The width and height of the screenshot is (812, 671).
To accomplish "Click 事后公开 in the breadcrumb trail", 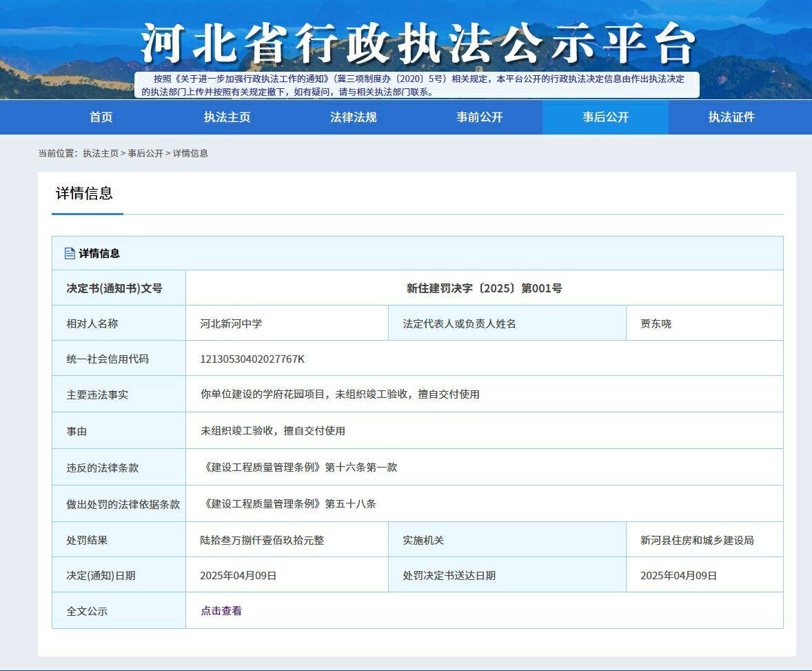I will pyautogui.click(x=145, y=153).
